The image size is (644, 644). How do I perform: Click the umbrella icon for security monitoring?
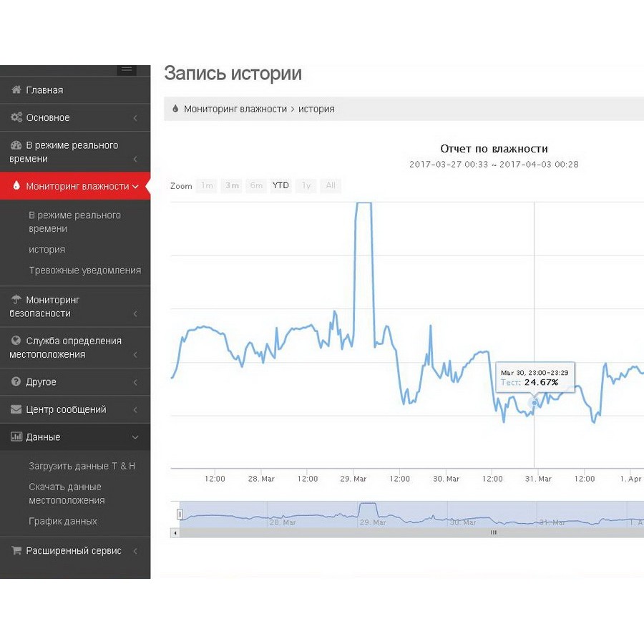[x=16, y=300]
